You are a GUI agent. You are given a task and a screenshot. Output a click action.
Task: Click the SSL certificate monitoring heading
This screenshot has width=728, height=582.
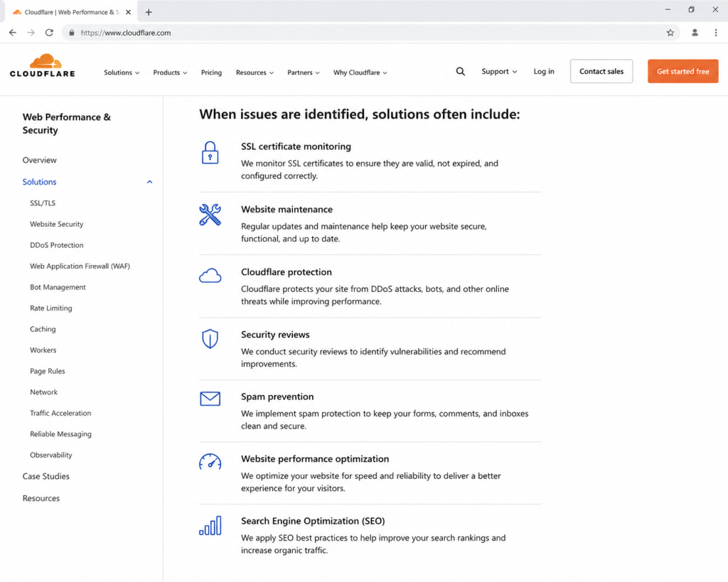pos(296,146)
